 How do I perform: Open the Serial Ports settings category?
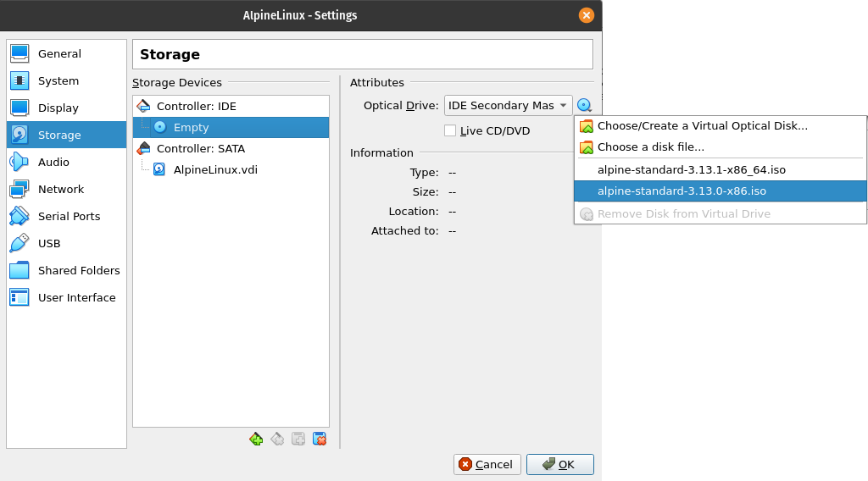tap(66, 216)
